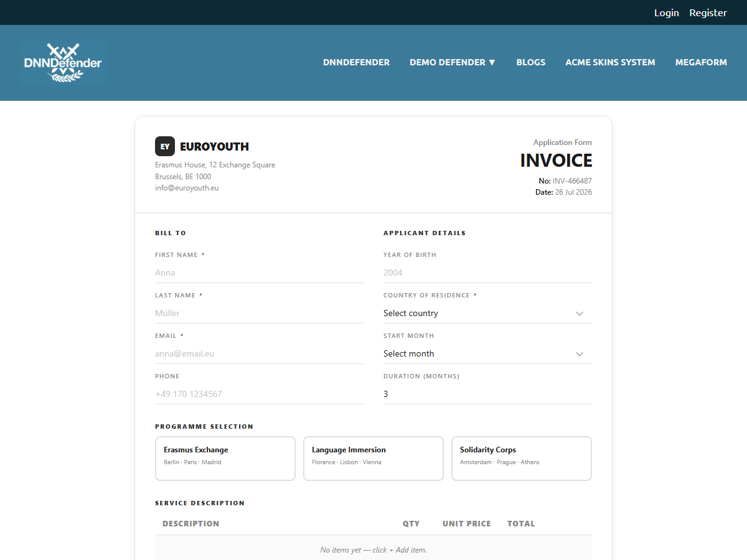Open the BLOGS menu item
Screen dimensions: 747x560
coord(530,62)
